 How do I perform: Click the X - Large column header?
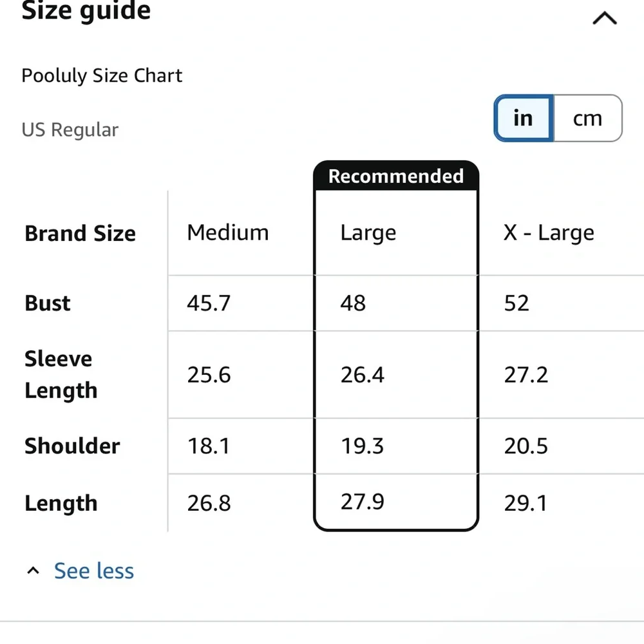(548, 233)
